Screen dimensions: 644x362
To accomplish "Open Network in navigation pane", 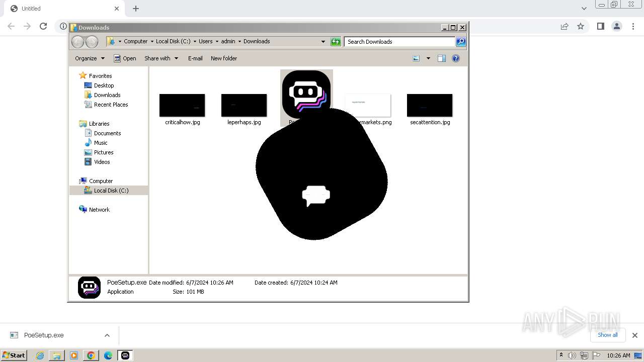I will 99,210.
